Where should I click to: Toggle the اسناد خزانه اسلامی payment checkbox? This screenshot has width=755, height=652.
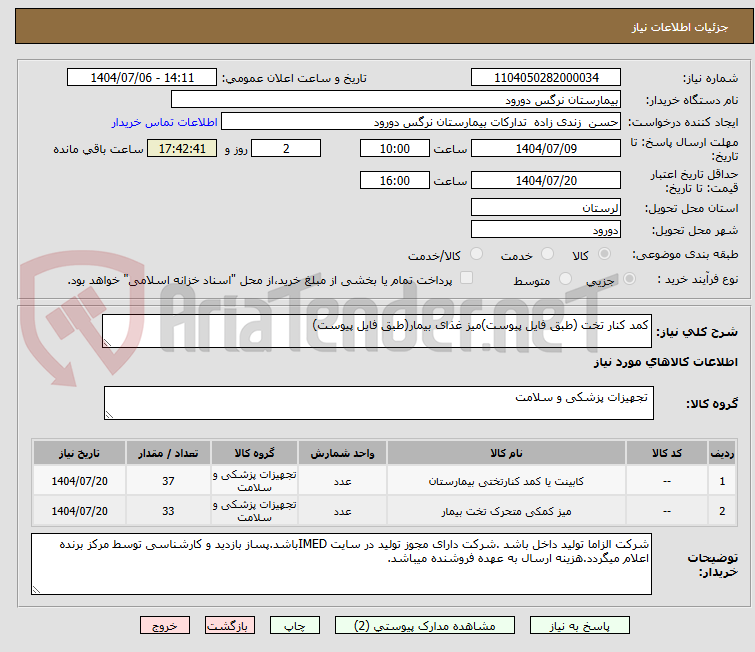[x=466, y=280]
